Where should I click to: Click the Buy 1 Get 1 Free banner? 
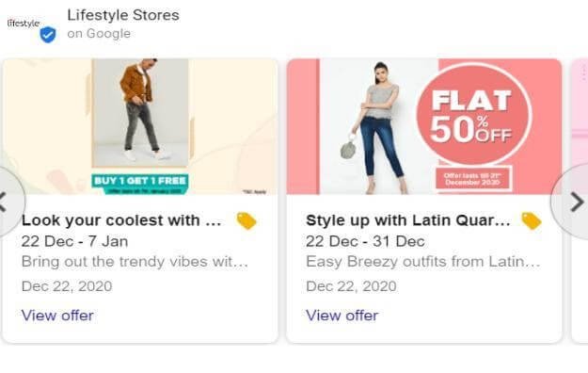[140, 183]
